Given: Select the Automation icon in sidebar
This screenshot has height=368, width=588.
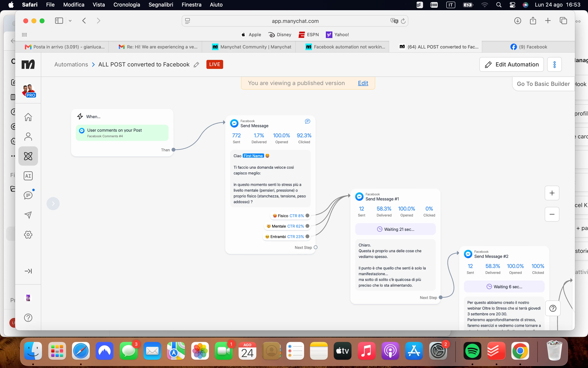Looking at the screenshot, I should (28, 156).
